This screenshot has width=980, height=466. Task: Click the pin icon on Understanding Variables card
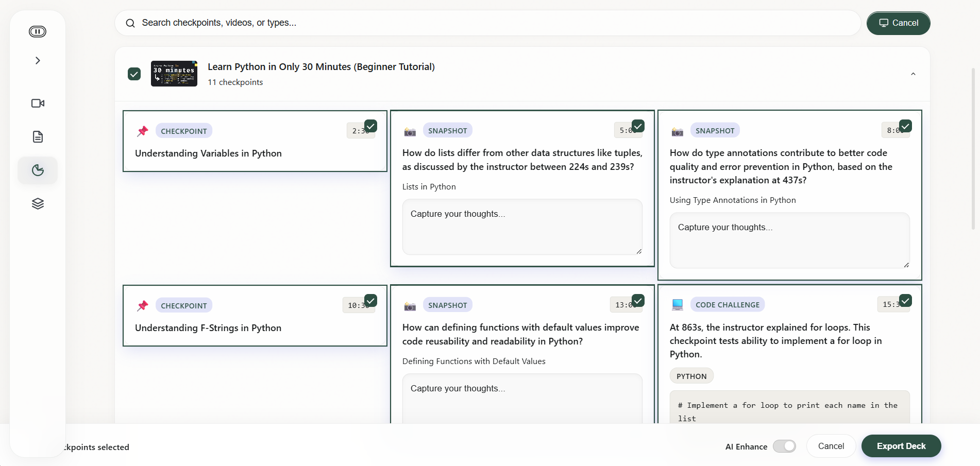[143, 131]
